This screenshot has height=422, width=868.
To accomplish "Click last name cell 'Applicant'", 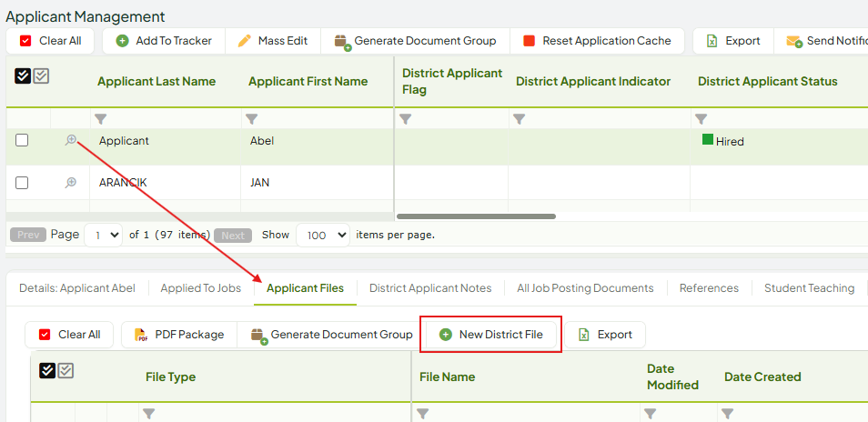I will click(x=124, y=140).
